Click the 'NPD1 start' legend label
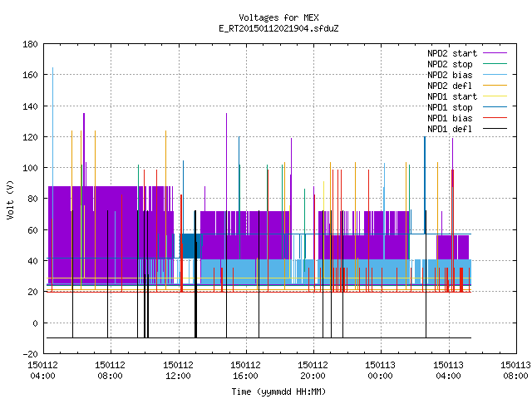Image resolution: width=532 pixels, height=399 pixels. click(x=452, y=96)
